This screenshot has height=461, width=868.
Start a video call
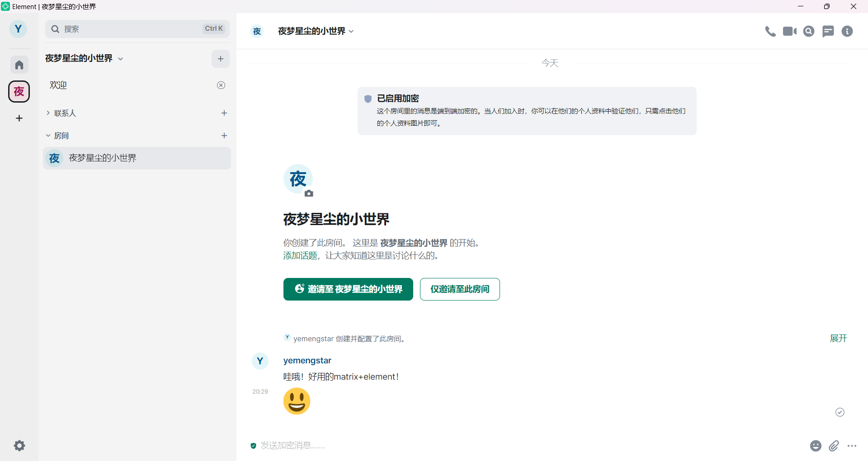(x=789, y=31)
